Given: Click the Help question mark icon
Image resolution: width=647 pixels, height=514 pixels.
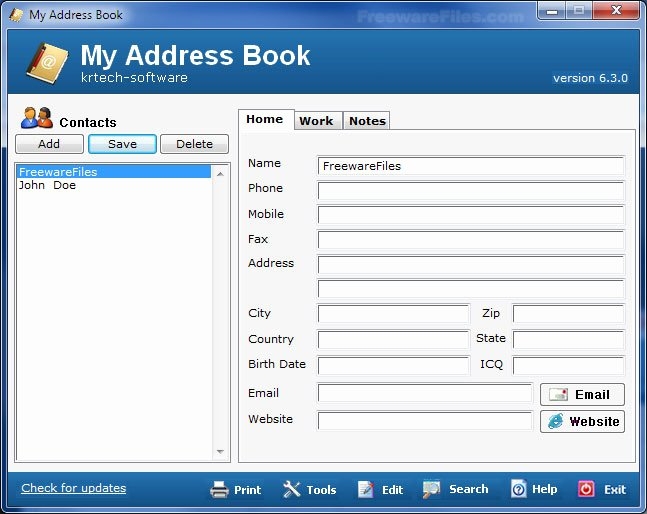Looking at the screenshot, I should (x=518, y=489).
